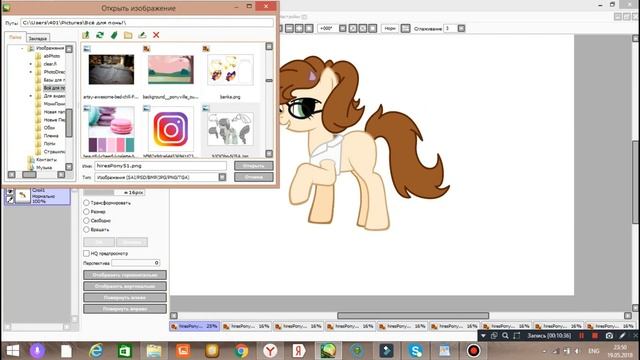Image resolution: width=640 pixels, height=360 pixels.
Task: Select the Вращать radio option
Action: [86, 229]
